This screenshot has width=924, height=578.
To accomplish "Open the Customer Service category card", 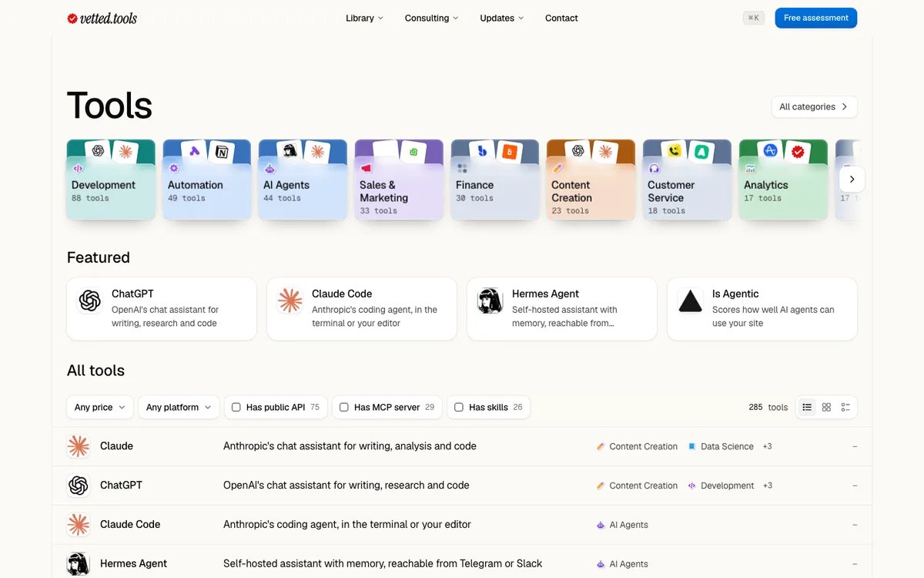I will [687, 180].
